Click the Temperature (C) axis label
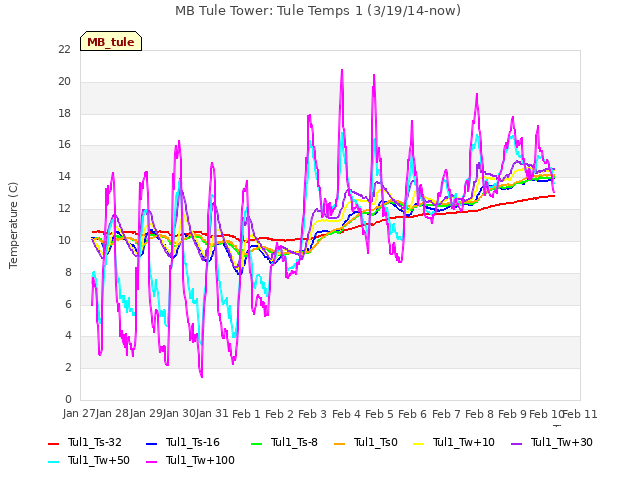640x480 pixels. coord(13,225)
